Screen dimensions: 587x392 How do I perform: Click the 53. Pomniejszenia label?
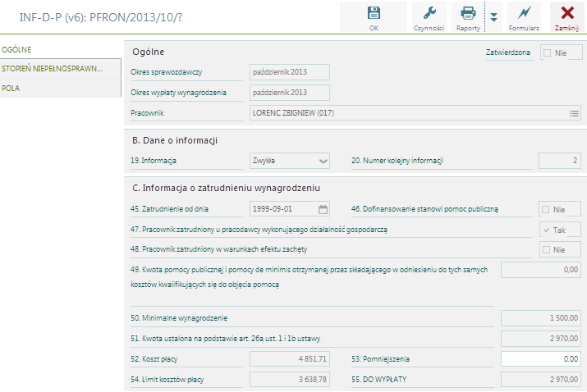pyautogui.click(x=380, y=359)
